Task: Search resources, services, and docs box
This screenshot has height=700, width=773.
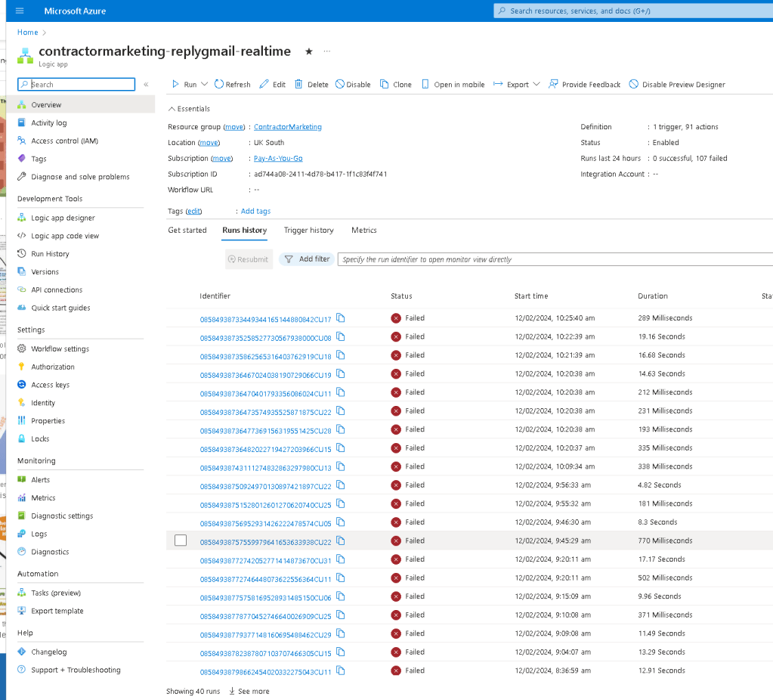Action: point(633,11)
